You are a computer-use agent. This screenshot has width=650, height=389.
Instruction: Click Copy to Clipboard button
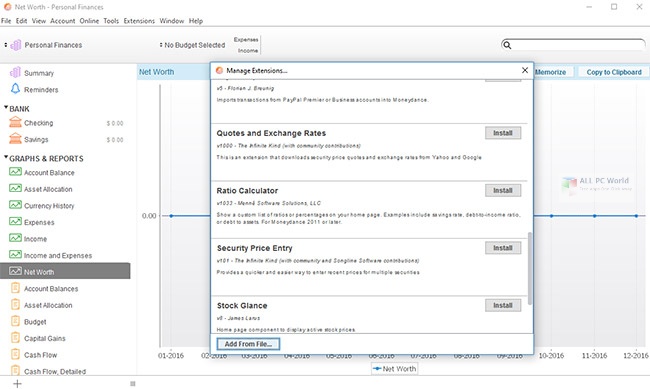pos(614,72)
